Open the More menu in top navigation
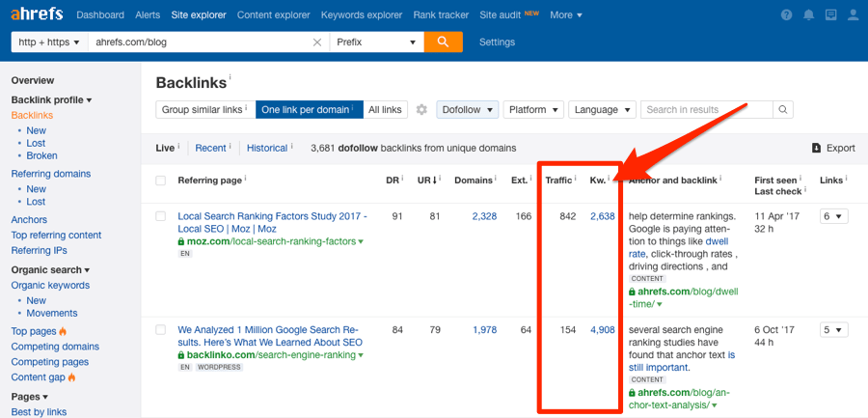This screenshot has height=418, width=868. coord(566,15)
